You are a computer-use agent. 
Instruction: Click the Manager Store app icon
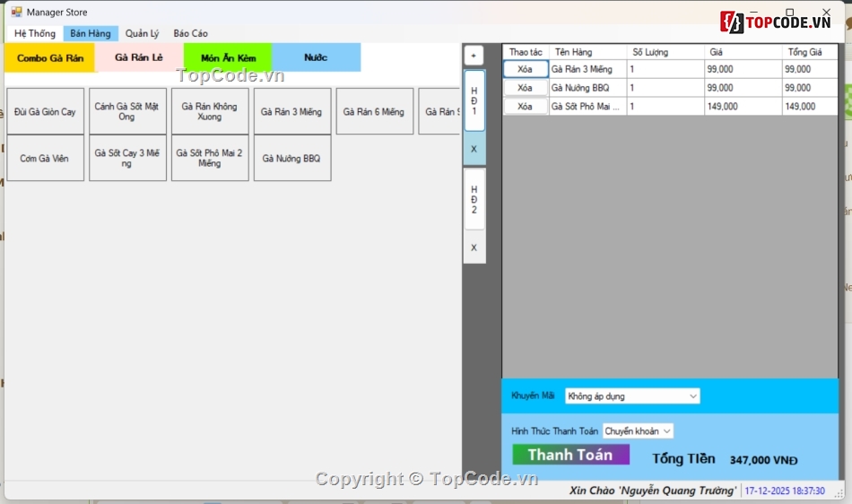pyautogui.click(x=16, y=13)
